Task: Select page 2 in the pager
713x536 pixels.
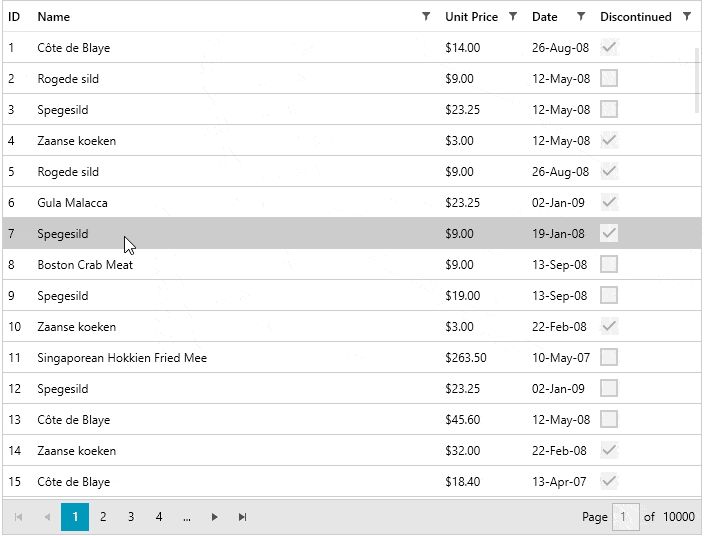Action: pos(103,517)
